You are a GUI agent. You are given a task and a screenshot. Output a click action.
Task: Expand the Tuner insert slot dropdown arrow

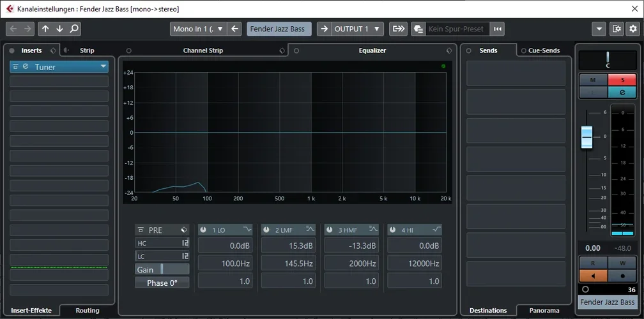[x=103, y=66]
